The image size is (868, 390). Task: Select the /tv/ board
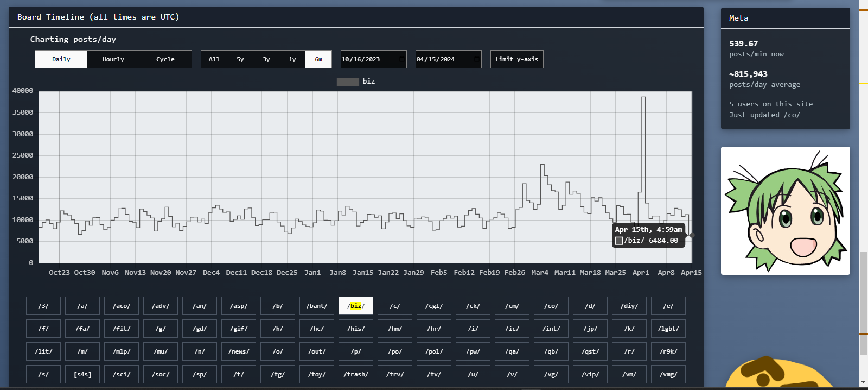(434, 374)
